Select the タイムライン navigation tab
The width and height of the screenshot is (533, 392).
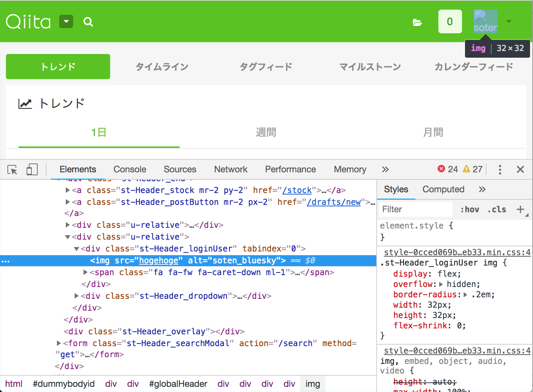[162, 67]
